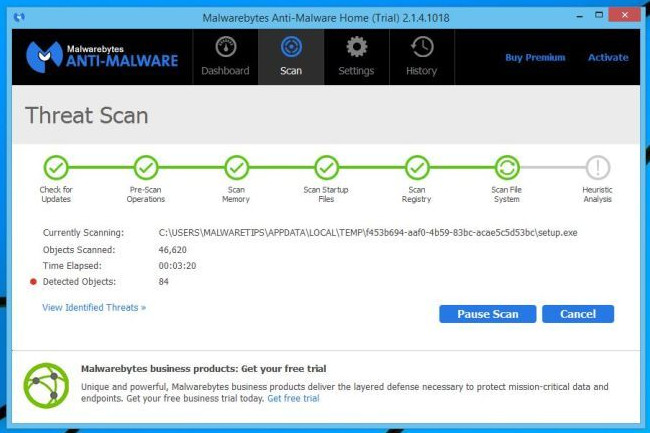This screenshot has height=433, width=650.
Task: Open the Dashboard gauge icon
Action: tap(226, 47)
